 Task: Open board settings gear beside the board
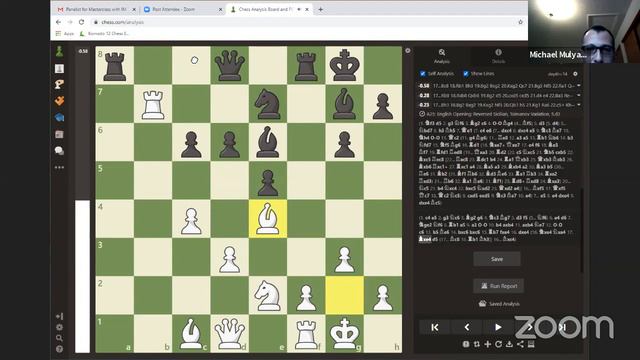coord(408,51)
